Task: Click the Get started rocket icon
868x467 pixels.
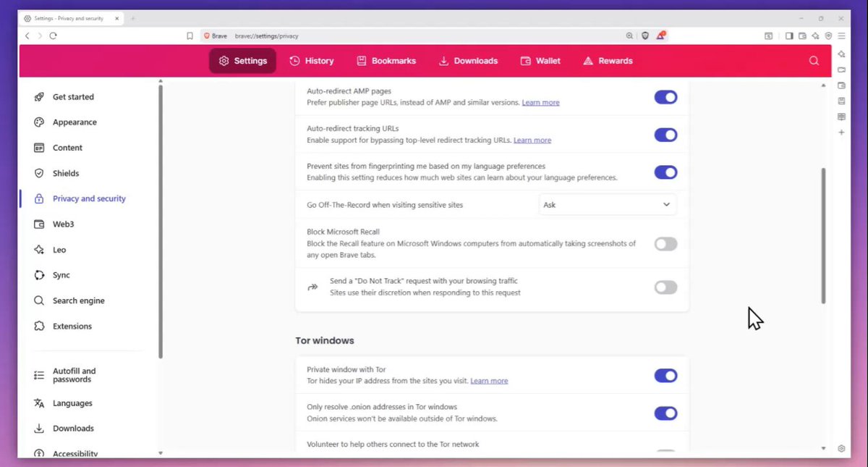Action: tap(39, 97)
